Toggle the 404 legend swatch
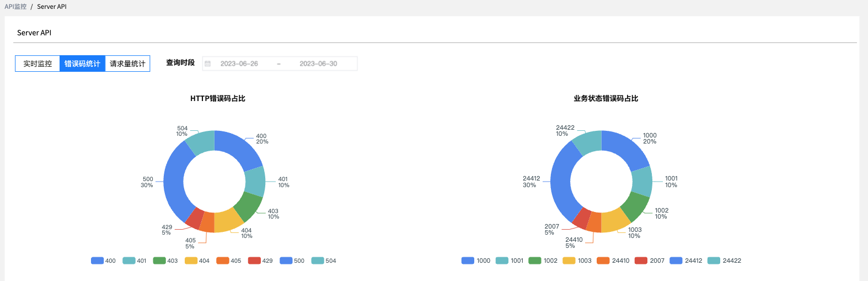 coord(191,261)
